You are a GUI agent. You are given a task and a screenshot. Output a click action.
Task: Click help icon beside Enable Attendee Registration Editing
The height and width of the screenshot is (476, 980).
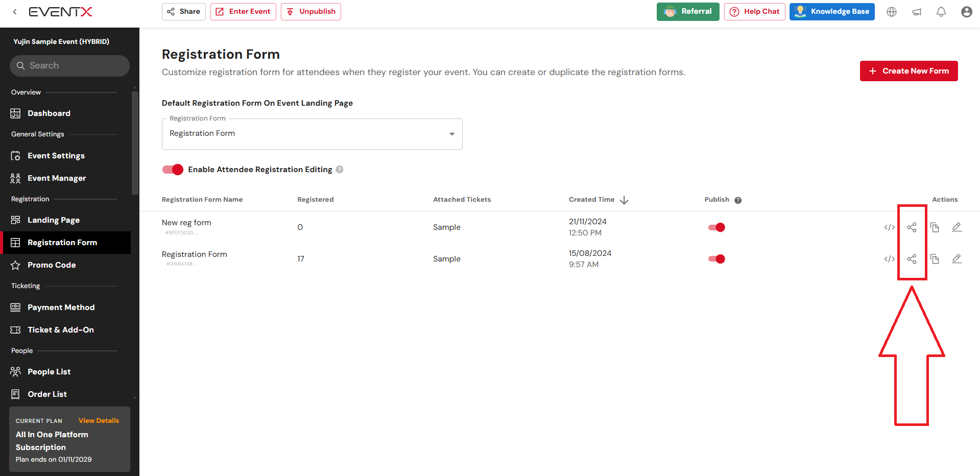pos(340,170)
